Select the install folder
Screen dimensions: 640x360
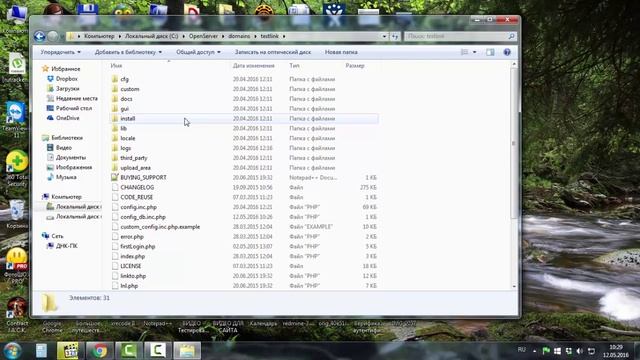tap(128, 118)
